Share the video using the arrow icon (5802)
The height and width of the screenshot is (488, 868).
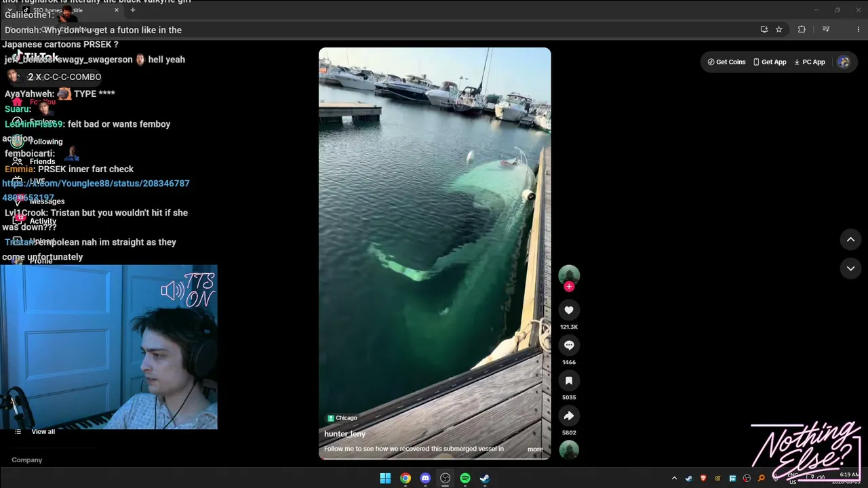coord(569,415)
